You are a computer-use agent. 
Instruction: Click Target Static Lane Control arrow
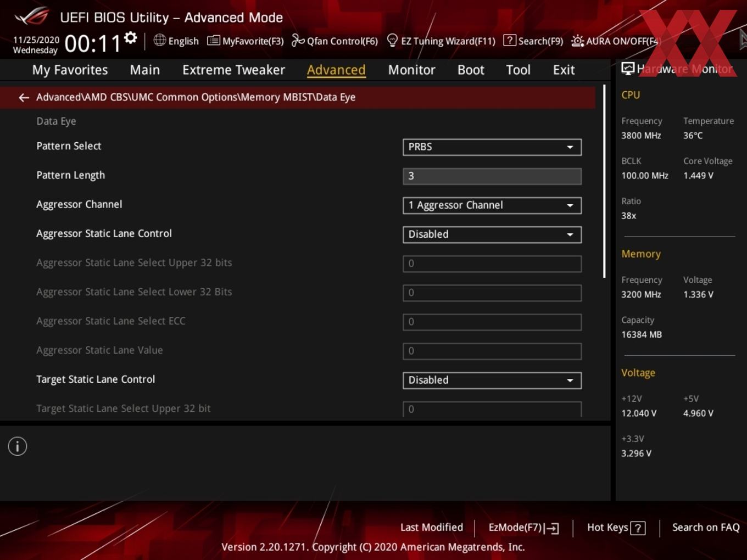click(570, 380)
